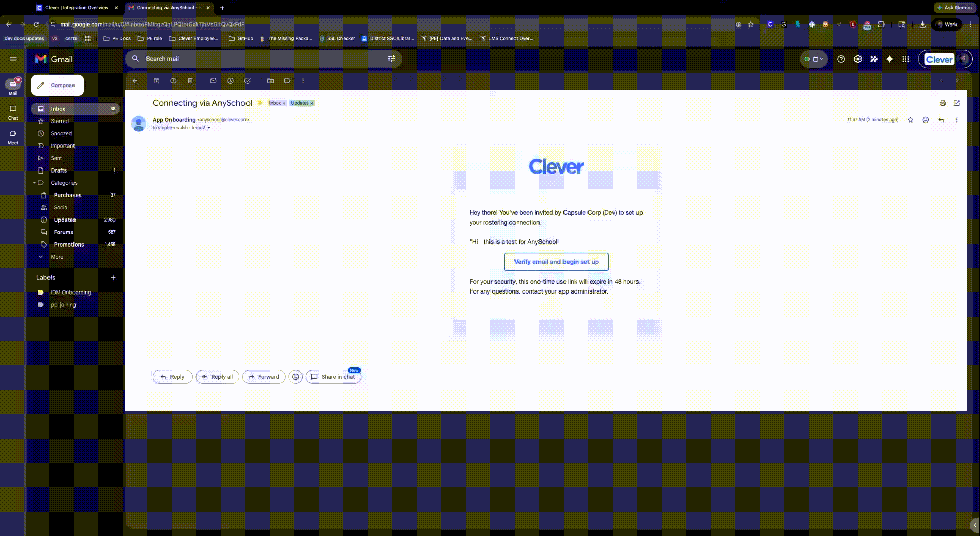
Task: Open the Snoozed folder
Action: pos(76,133)
